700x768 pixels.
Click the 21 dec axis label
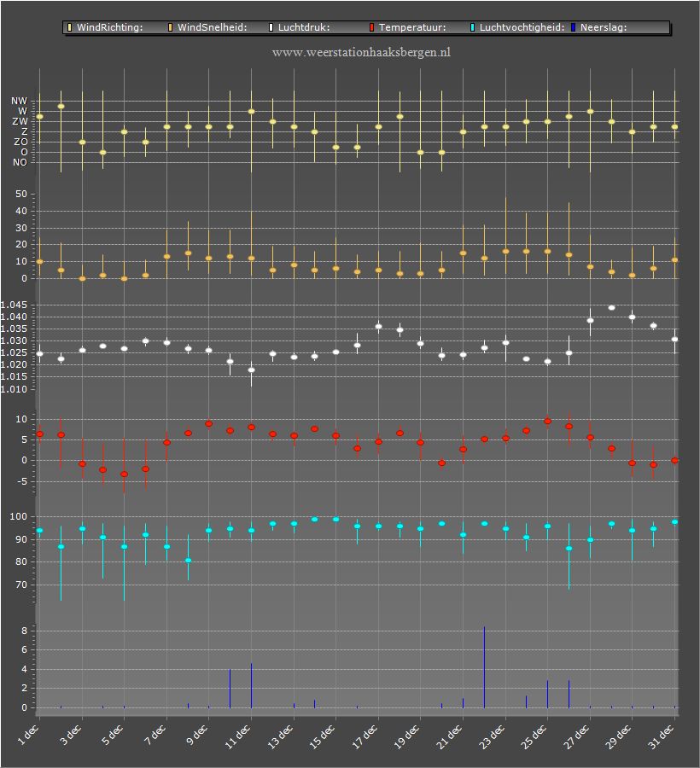(x=449, y=736)
